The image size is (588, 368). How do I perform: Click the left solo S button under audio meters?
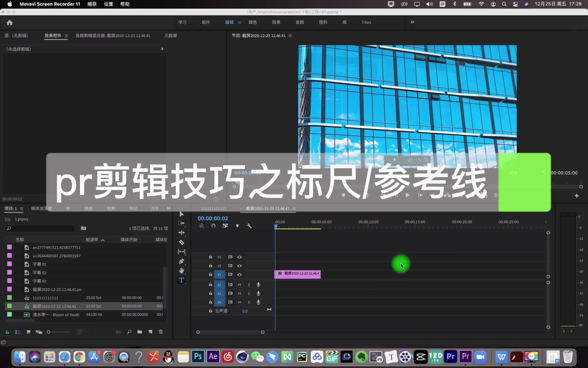(x=564, y=331)
